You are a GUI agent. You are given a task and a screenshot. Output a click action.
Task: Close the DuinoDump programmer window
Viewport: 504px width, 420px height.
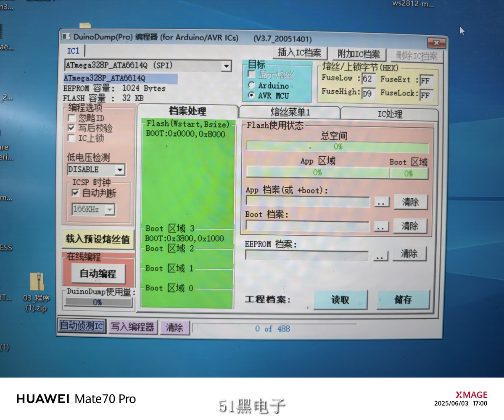(436, 43)
